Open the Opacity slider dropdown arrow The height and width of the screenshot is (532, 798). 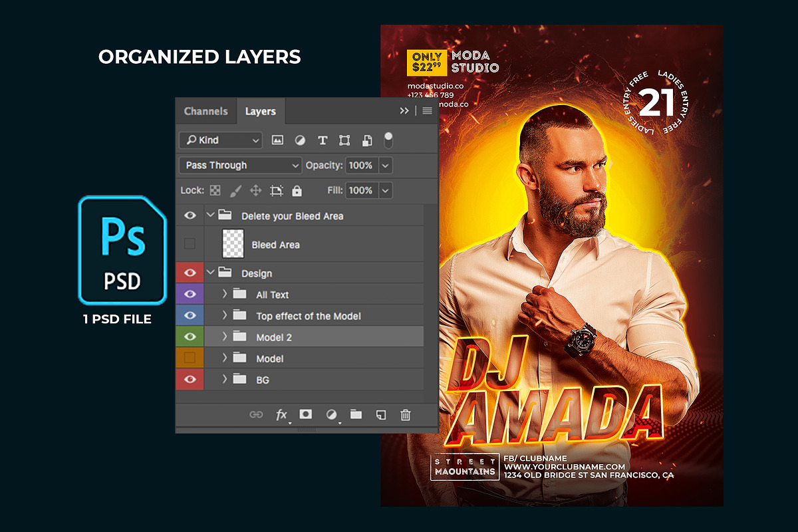(x=386, y=165)
